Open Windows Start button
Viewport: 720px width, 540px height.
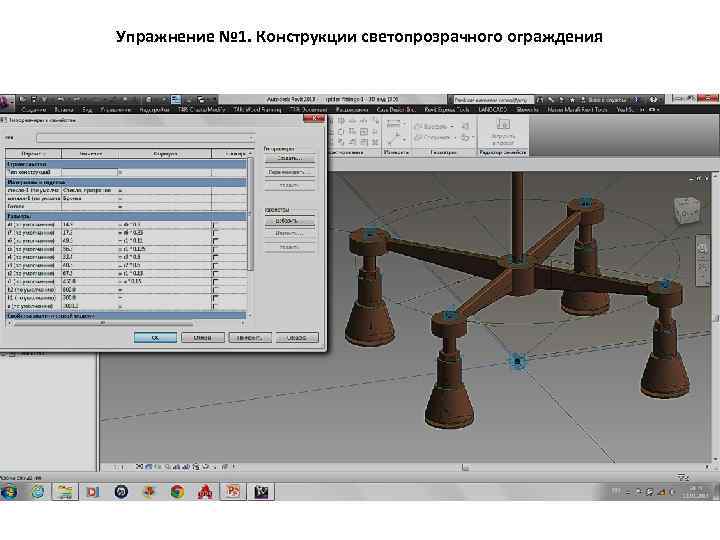9,492
